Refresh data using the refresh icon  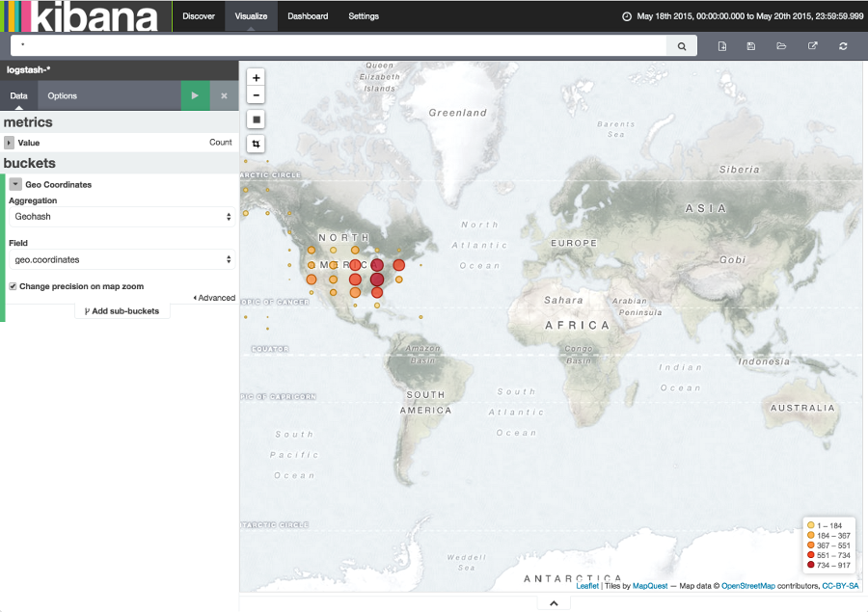pyautogui.click(x=842, y=45)
